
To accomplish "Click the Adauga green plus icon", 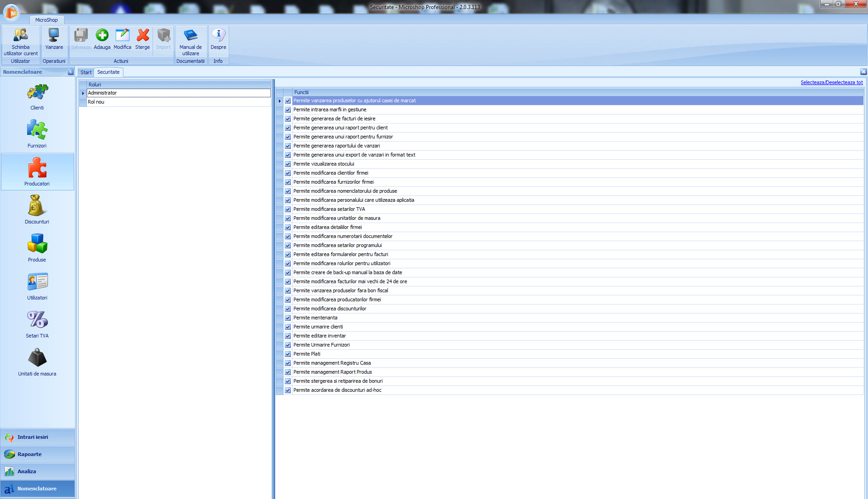I will point(102,35).
